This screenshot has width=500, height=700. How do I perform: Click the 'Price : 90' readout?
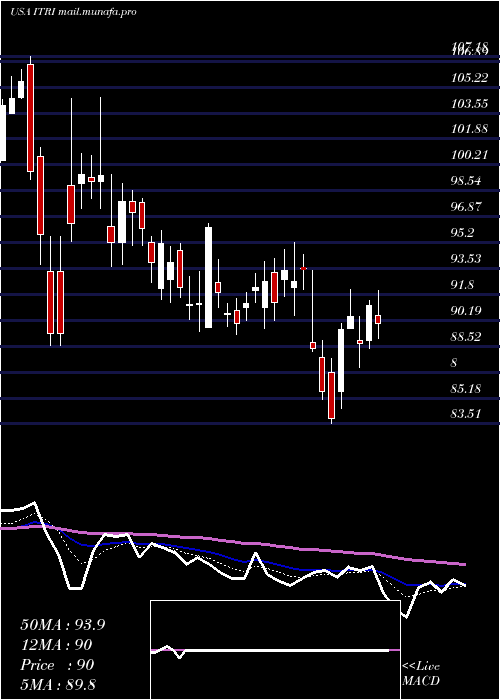[x=58, y=665]
